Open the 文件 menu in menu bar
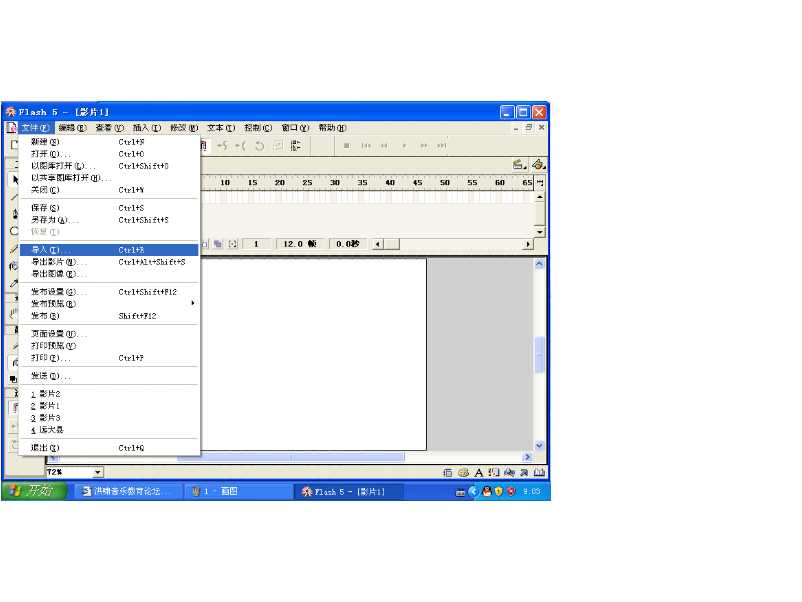This screenshot has width=802, height=602. [35, 127]
